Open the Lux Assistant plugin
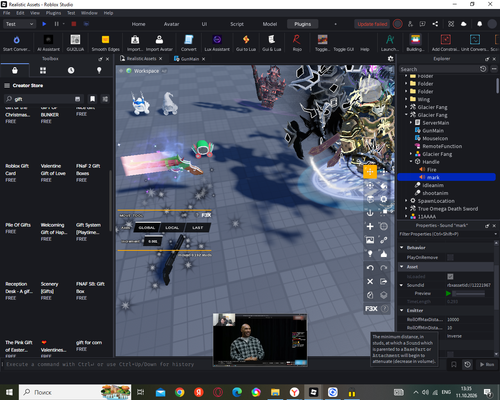Viewport: 500px width, 400px height. 217,43
